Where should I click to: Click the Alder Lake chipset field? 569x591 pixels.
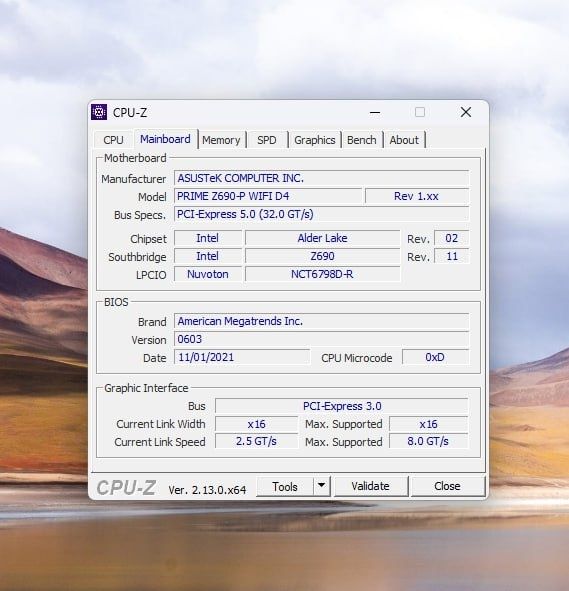click(323, 238)
